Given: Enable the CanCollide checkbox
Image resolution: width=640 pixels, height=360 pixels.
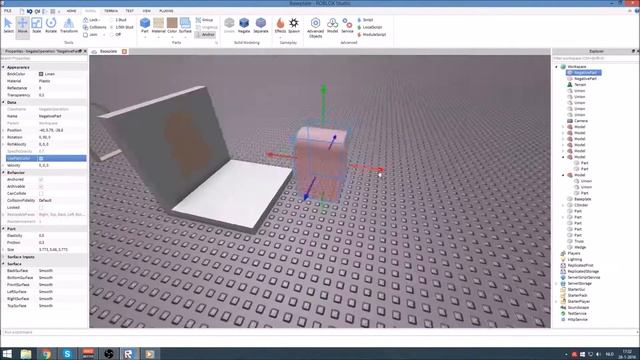Looking at the screenshot, I should [x=41, y=193].
